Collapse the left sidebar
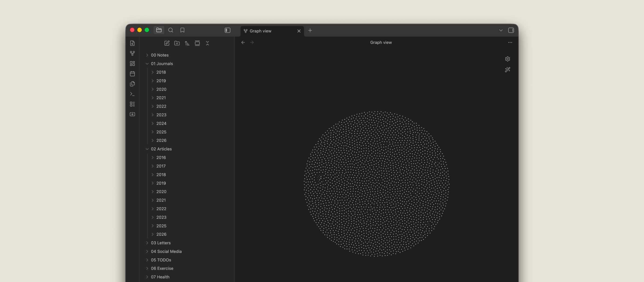The height and width of the screenshot is (282, 644). (x=227, y=30)
